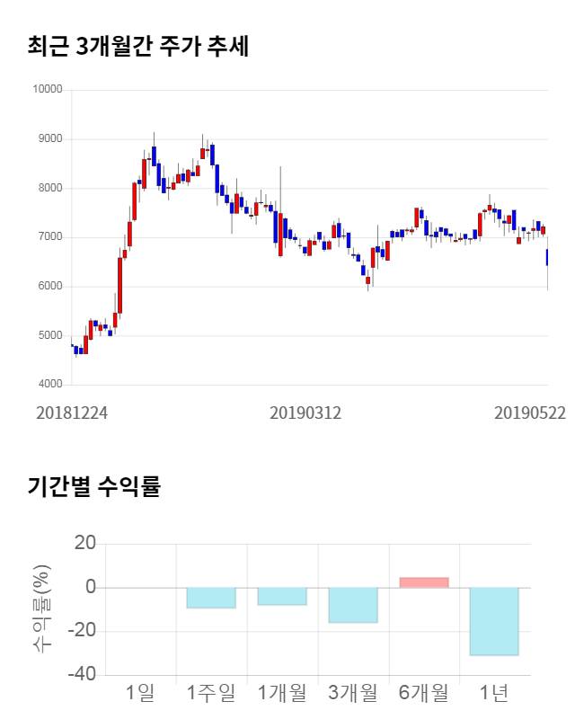The image size is (575, 728).
Task: Click the 3개월 axis label
Action: click(x=353, y=693)
